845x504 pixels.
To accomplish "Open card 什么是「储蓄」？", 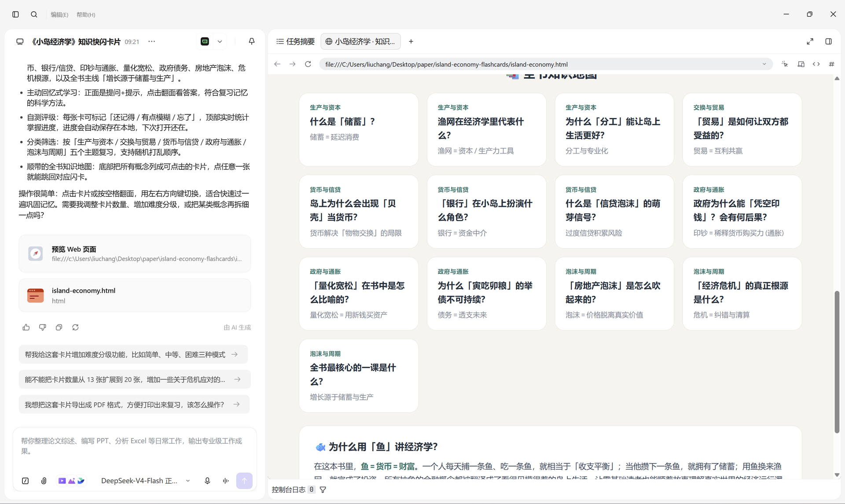I will 359,129.
